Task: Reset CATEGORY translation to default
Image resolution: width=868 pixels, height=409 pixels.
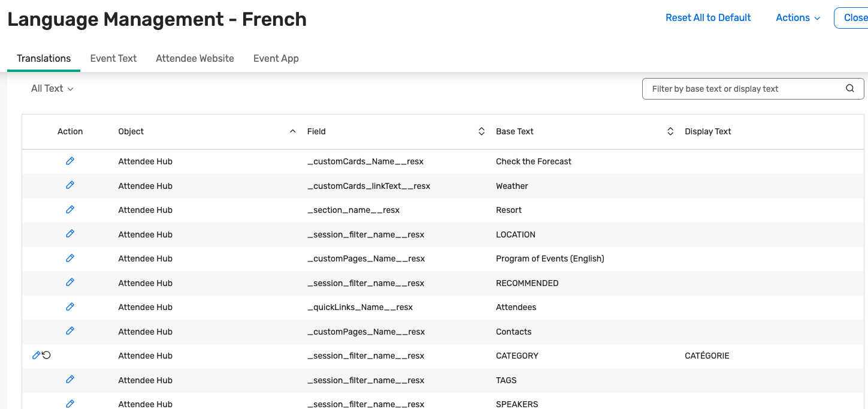Action: pos(47,356)
